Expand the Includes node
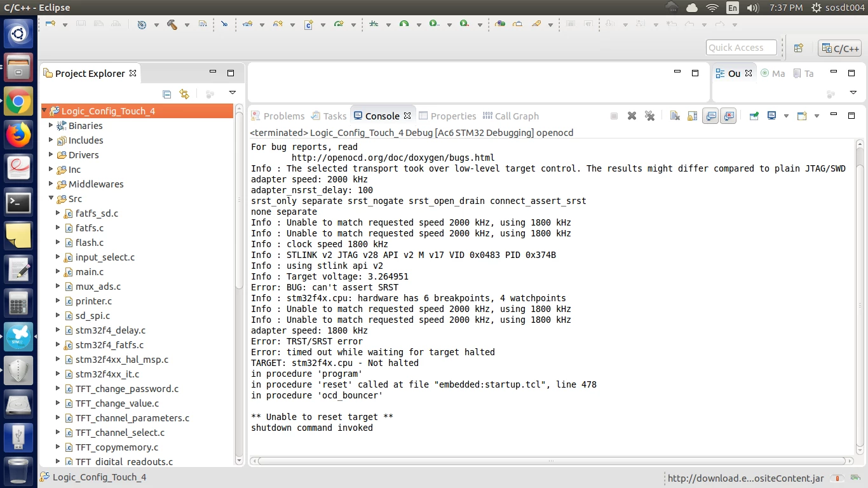The width and height of the screenshot is (868, 488). click(x=51, y=140)
